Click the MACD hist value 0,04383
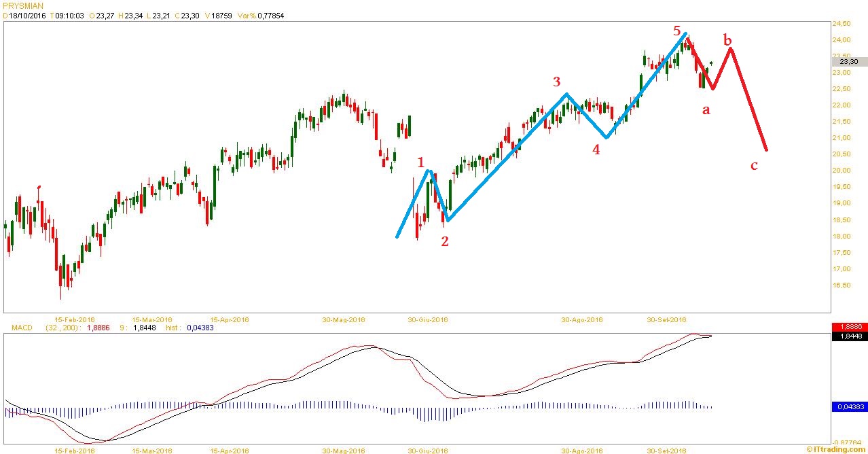Image resolution: width=868 pixels, height=454 pixels. click(201, 328)
